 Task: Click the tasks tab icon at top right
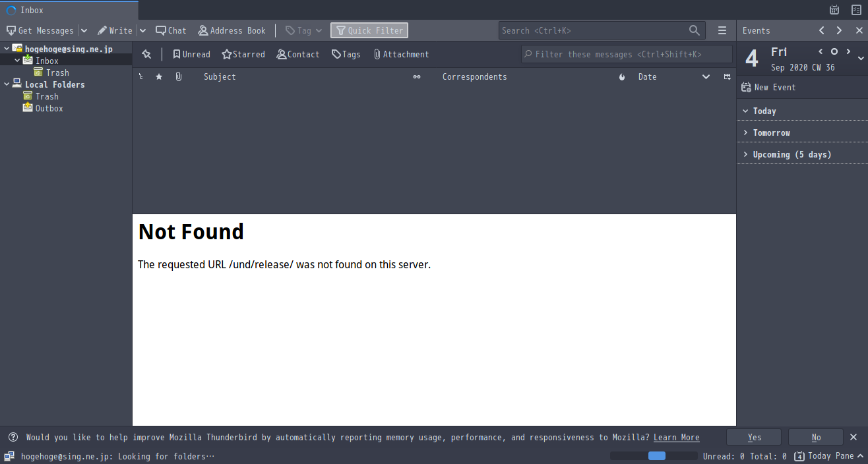856,10
